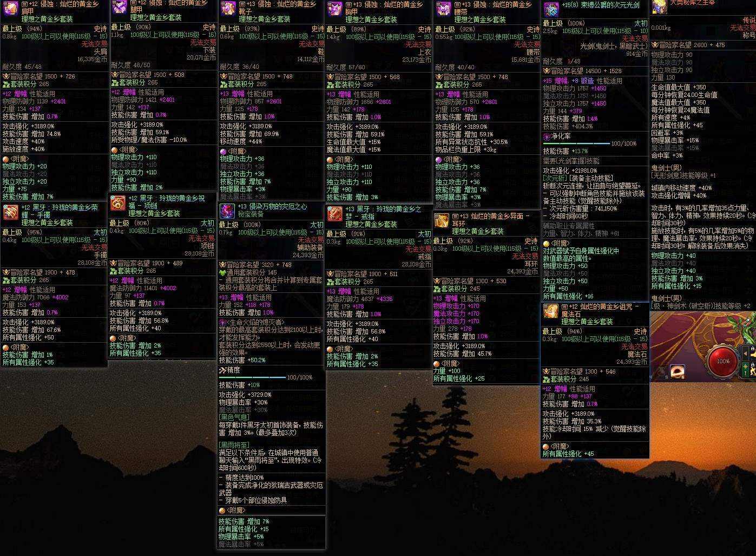Click the 攻击强化 +3729.0% line
Viewport: 756px width, 556px height.
[x=245, y=395]
